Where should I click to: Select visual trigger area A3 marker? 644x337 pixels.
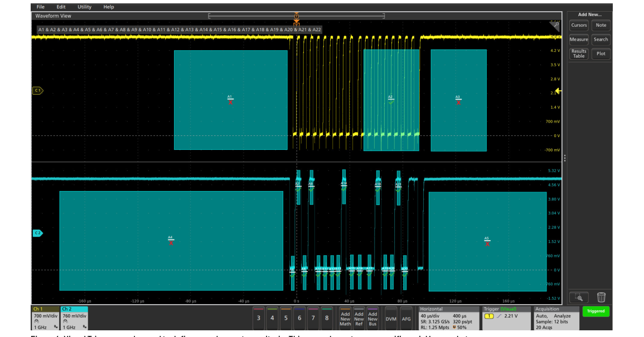click(x=458, y=100)
